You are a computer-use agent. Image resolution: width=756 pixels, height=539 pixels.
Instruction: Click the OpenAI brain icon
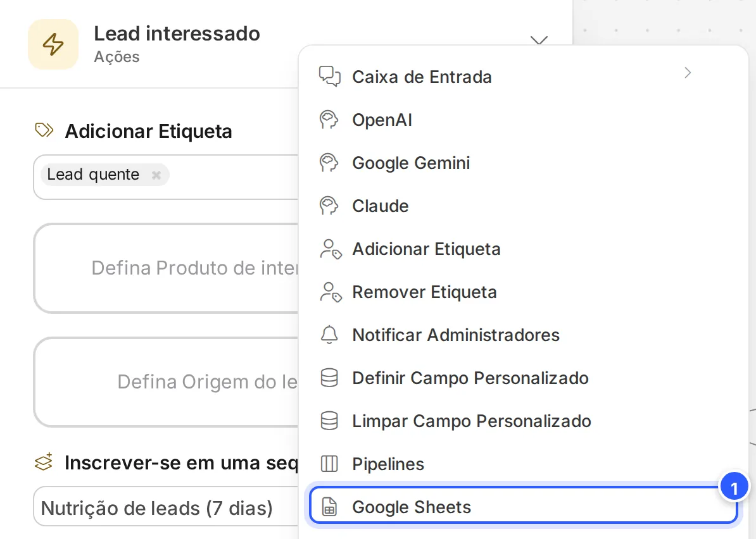tap(329, 120)
